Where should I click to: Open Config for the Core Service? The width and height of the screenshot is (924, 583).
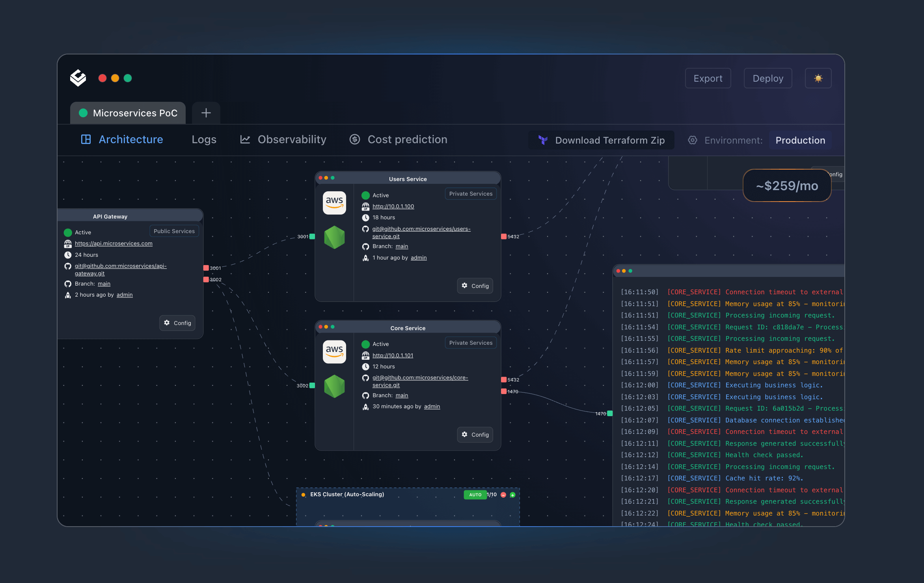pos(475,434)
